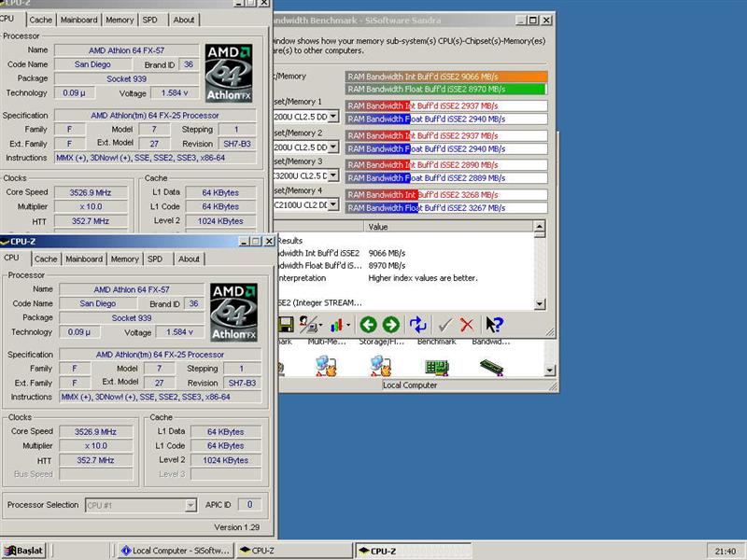Refresh results with the blue arrows icon
This screenshot has height=560, width=747.
click(417, 325)
